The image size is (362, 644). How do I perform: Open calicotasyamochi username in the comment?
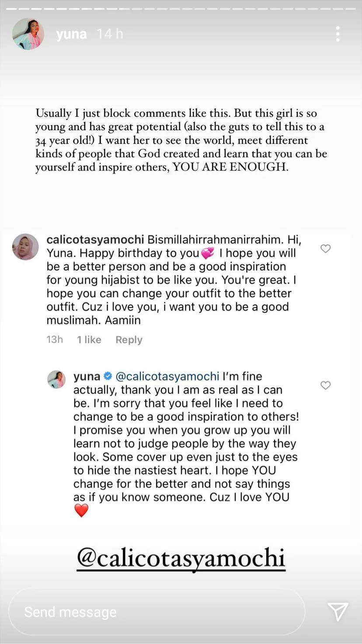click(95, 240)
